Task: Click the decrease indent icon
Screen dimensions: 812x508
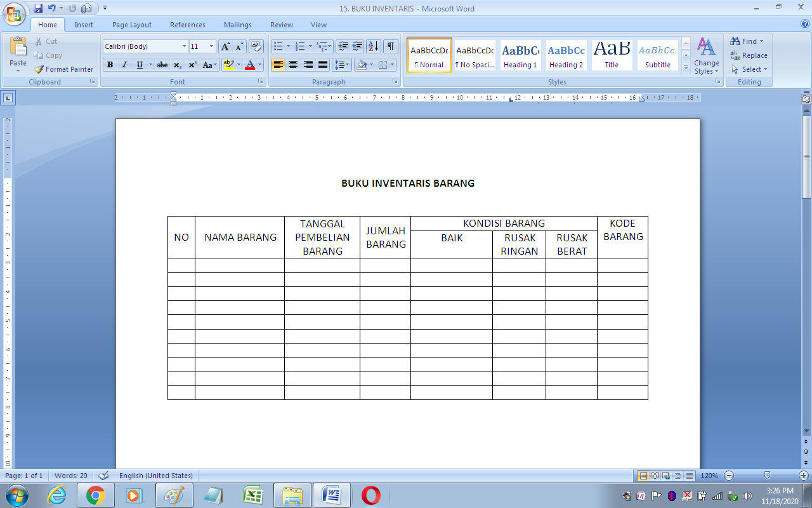Action: (x=343, y=46)
